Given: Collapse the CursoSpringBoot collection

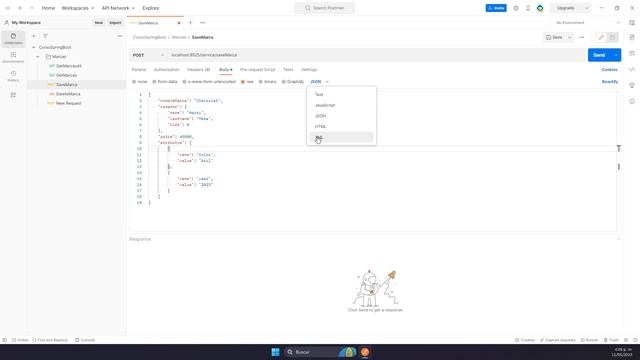Looking at the screenshot, I should click(x=33, y=47).
